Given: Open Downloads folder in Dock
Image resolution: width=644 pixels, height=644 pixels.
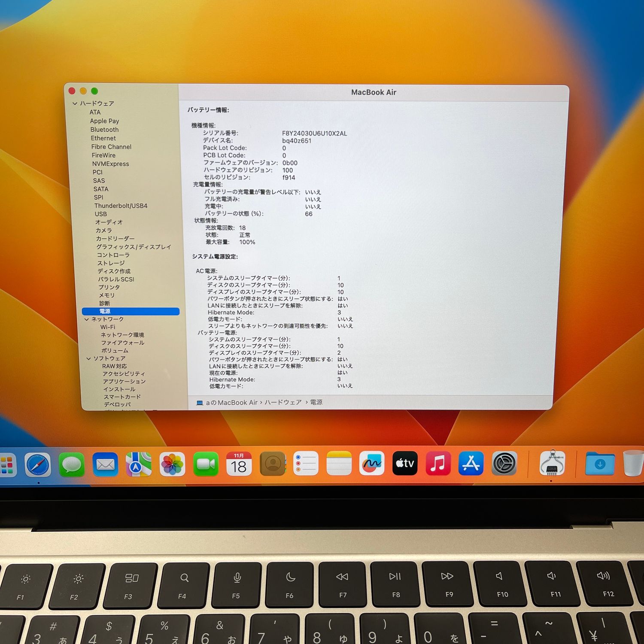Looking at the screenshot, I should pos(600,464).
